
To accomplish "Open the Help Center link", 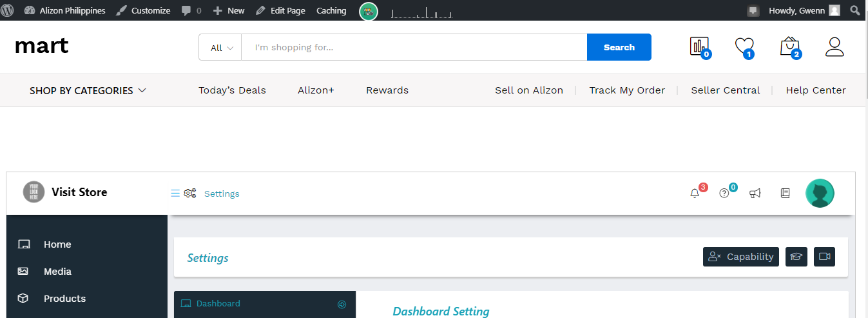I will (x=816, y=90).
